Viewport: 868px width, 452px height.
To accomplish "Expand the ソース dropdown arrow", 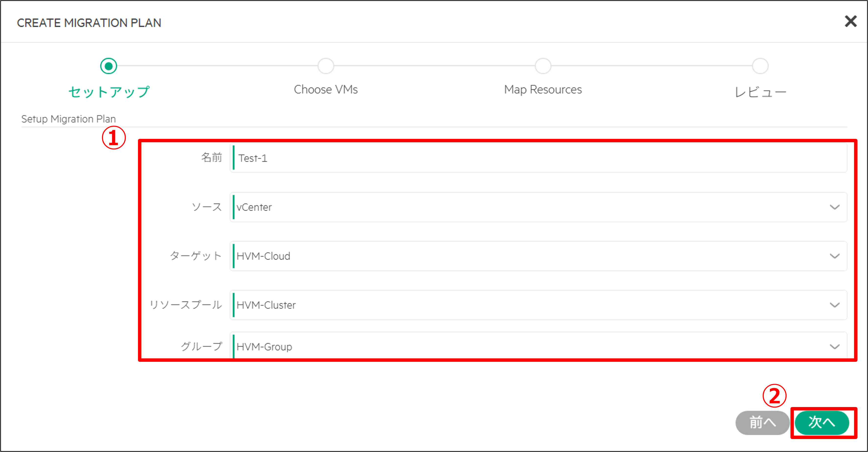I will click(x=834, y=207).
